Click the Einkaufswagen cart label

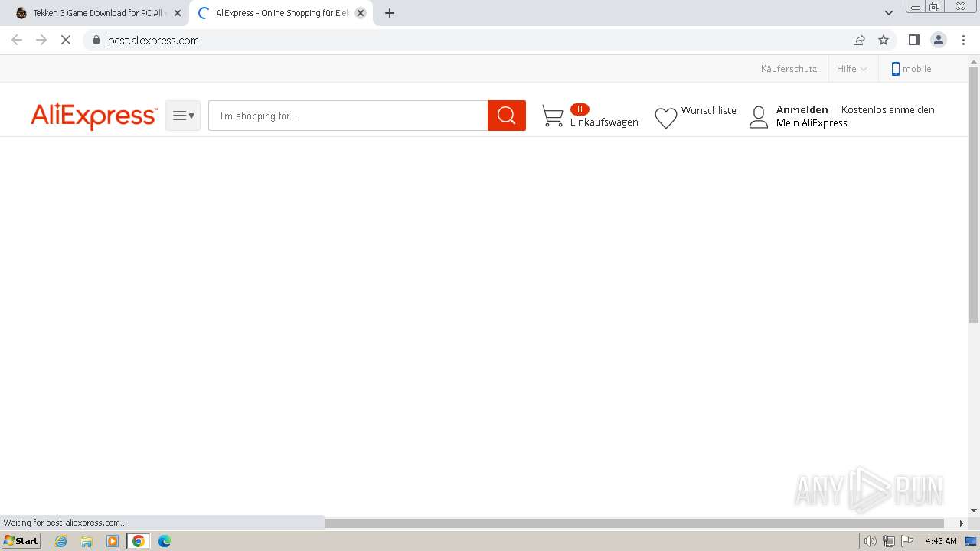(x=604, y=122)
